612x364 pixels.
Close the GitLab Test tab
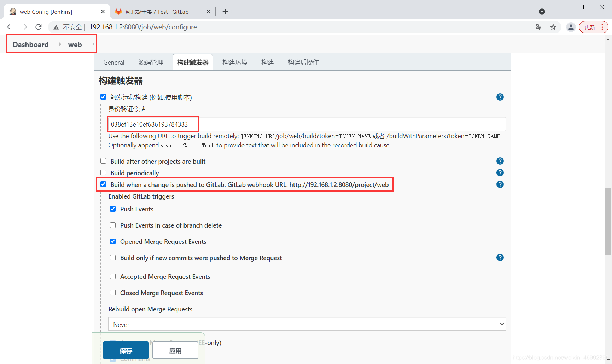209,12
